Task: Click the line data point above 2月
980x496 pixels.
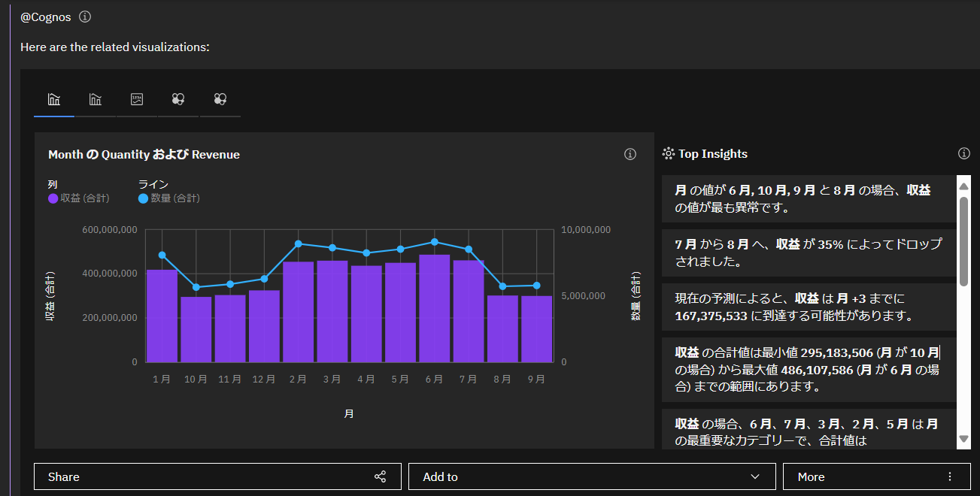Action: coord(298,243)
